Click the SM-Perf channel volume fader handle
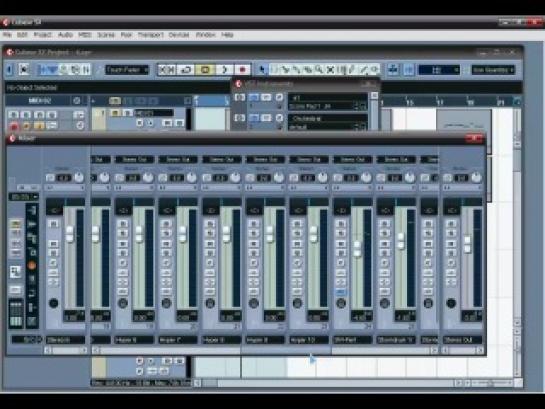The width and height of the screenshot is (545, 409). click(x=357, y=249)
